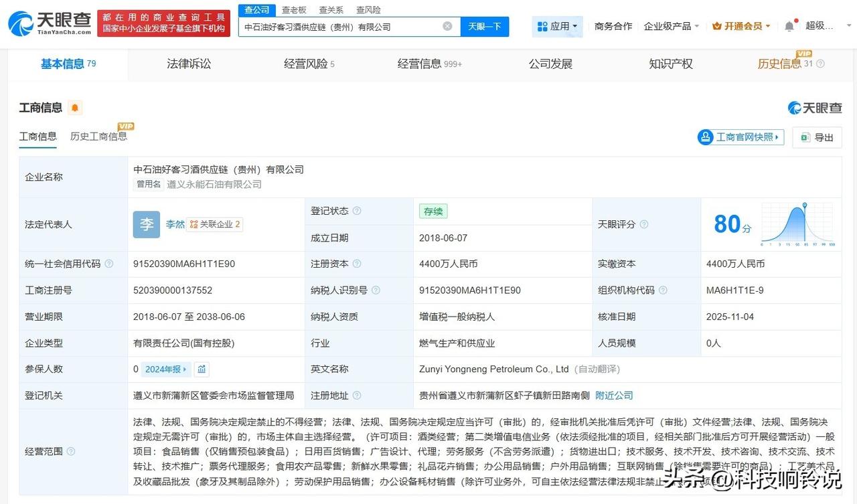Select the 查老板 search tab
This screenshot has width=857, height=504.
click(x=294, y=10)
